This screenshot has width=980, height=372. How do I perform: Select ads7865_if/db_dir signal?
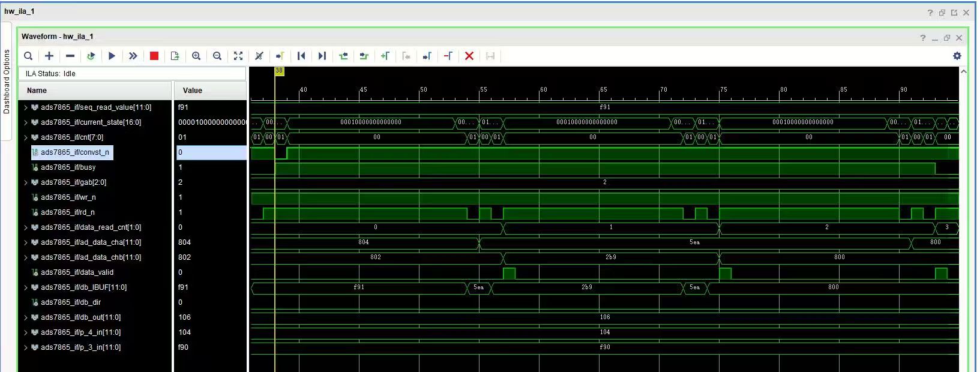point(70,302)
